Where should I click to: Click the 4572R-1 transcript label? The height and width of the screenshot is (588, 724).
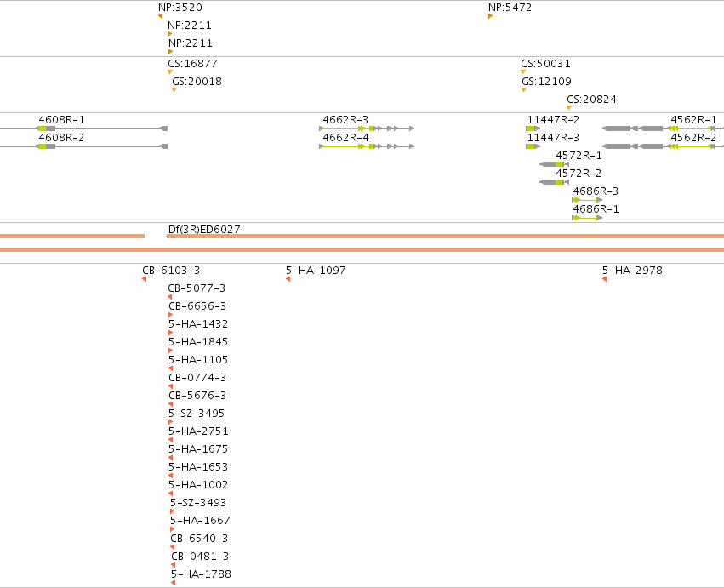579,156
